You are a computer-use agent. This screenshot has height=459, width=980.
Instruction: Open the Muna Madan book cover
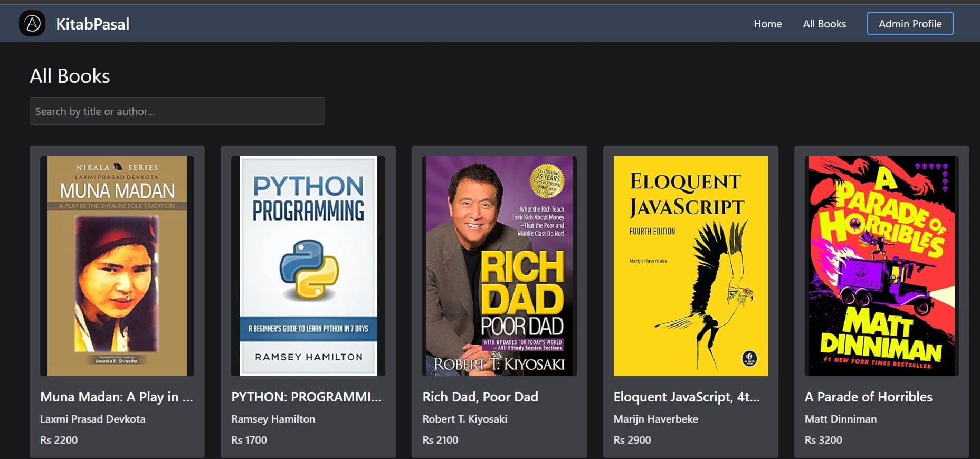(x=117, y=266)
